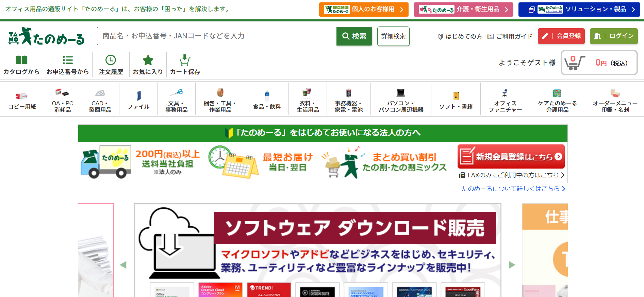Follow たのめーるについて詳しくはこちら link
This screenshot has height=297, width=644.
click(x=513, y=189)
